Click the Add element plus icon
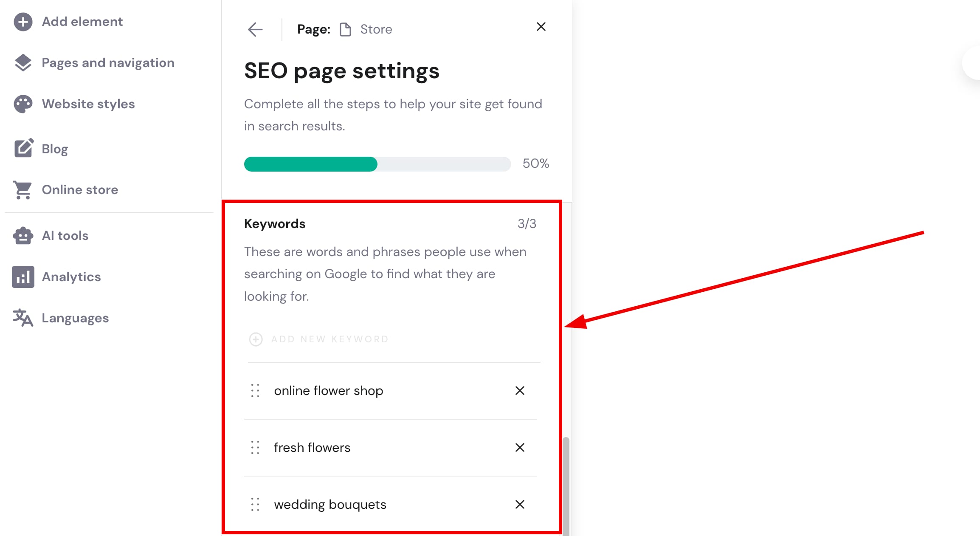980x536 pixels. pos(23,22)
